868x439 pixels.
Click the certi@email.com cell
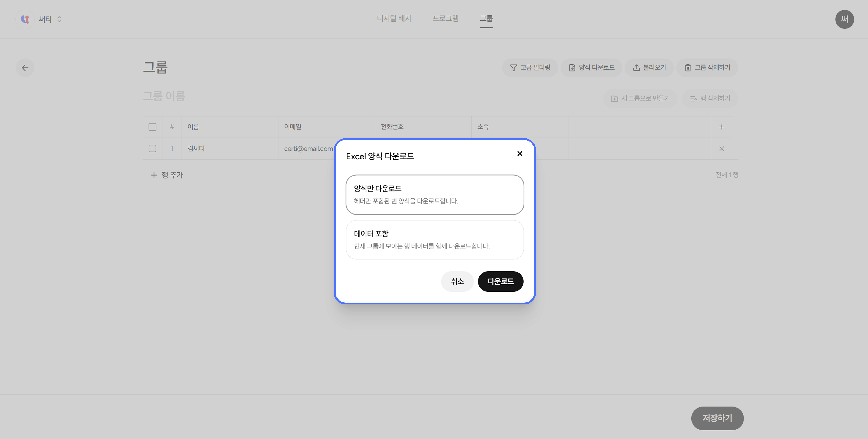point(308,148)
